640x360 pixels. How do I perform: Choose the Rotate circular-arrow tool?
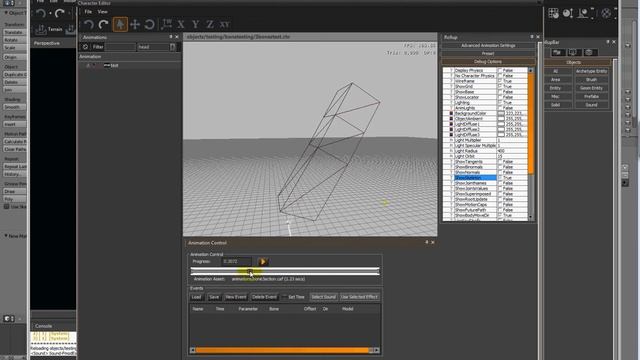[x=149, y=24]
